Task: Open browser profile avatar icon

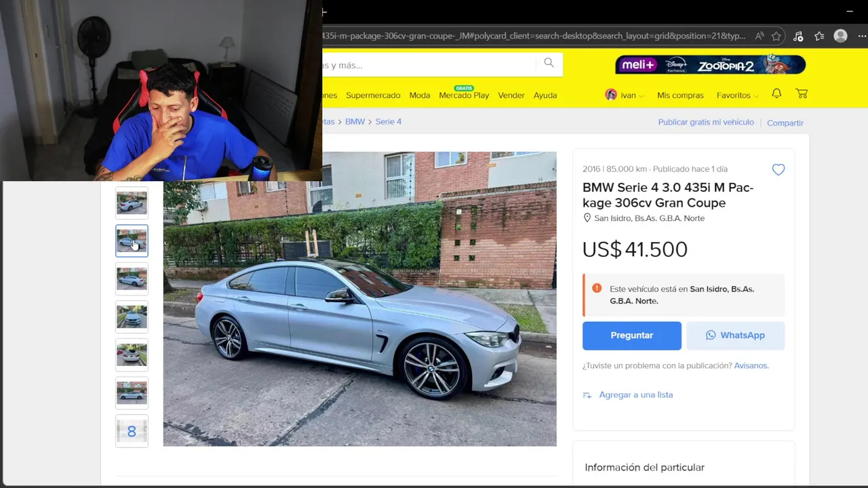Action: pos(841,36)
